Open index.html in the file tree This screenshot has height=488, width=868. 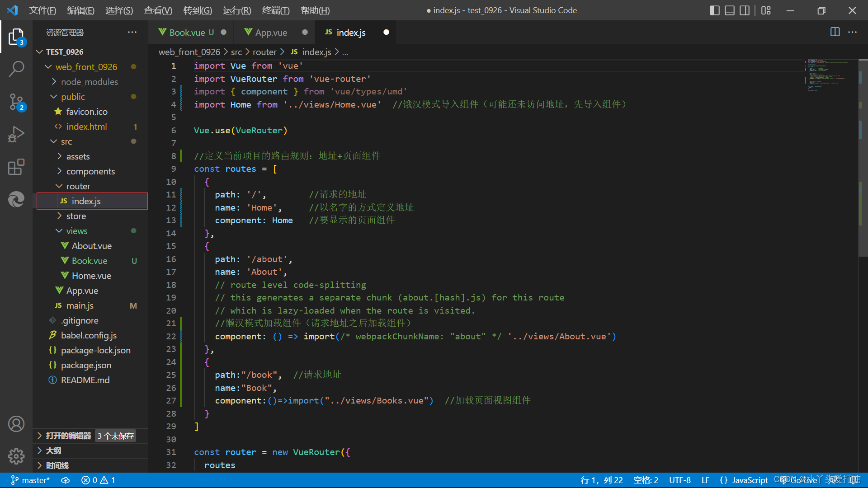click(x=86, y=127)
